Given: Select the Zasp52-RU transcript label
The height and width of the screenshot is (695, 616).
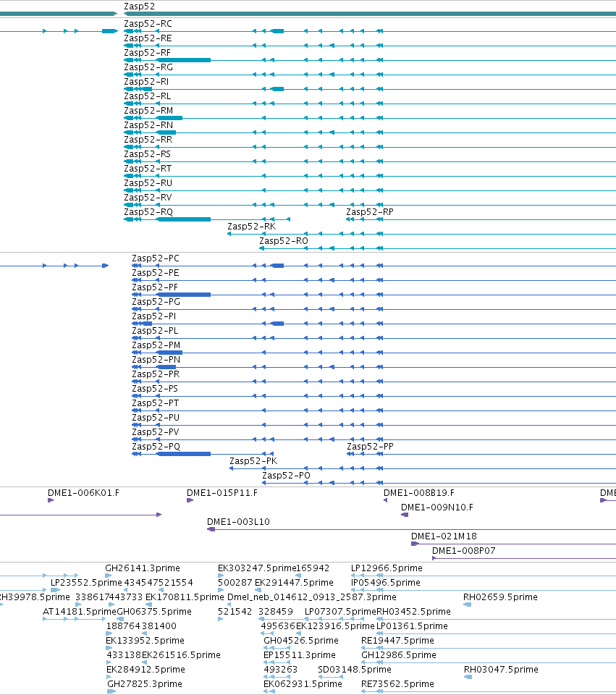Looking at the screenshot, I should [x=148, y=183].
